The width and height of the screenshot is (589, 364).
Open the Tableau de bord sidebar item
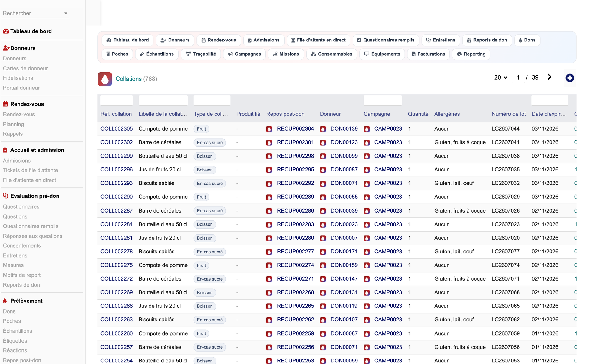tap(31, 31)
